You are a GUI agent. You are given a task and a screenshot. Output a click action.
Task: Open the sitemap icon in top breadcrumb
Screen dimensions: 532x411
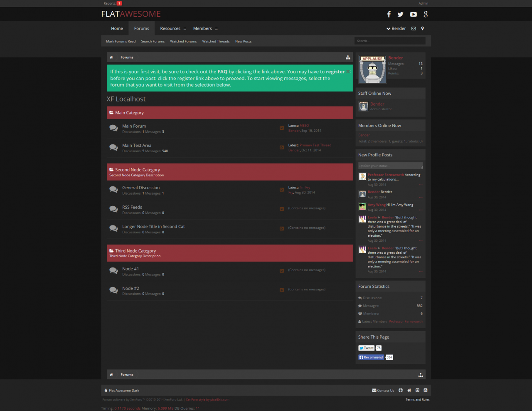pyautogui.click(x=348, y=57)
